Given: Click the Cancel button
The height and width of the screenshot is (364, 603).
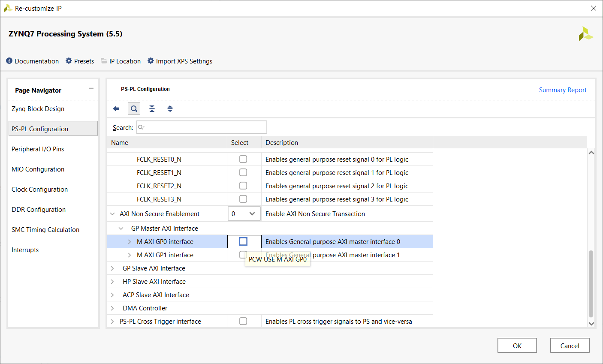Looking at the screenshot, I should coord(570,346).
